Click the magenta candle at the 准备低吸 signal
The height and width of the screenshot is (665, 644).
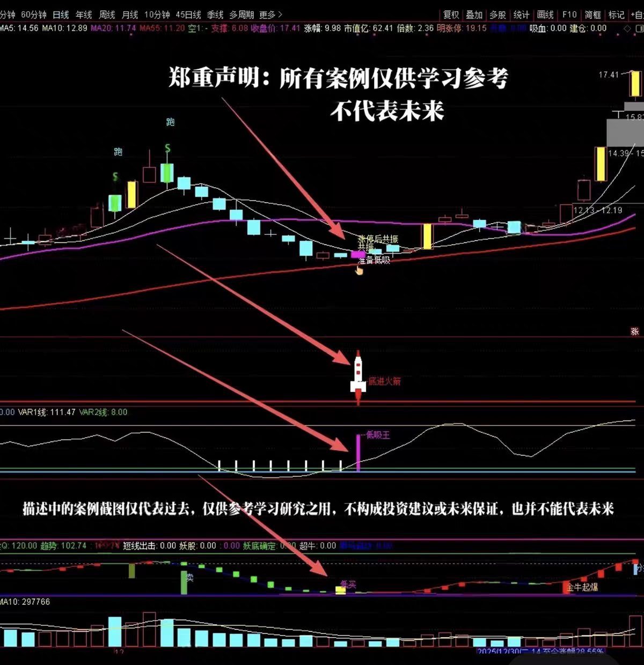coord(358,254)
